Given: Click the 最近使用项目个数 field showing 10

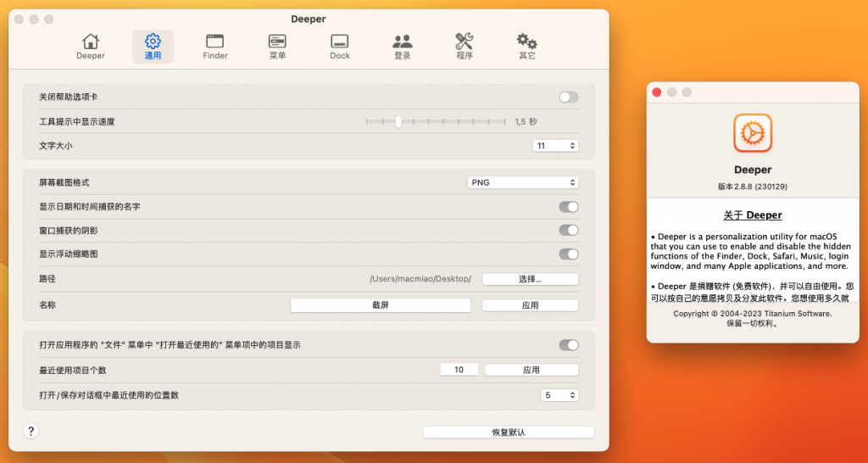Looking at the screenshot, I should (x=459, y=370).
